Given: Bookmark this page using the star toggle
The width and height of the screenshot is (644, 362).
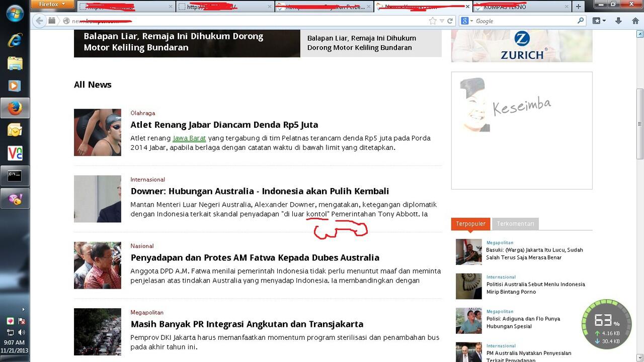Looking at the screenshot, I should pos(431,21).
